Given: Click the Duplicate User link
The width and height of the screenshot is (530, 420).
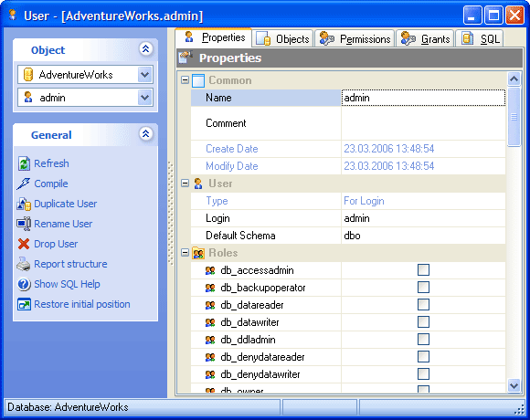Looking at the screenshot, I should pyautogui.click(x=66, y=204).
